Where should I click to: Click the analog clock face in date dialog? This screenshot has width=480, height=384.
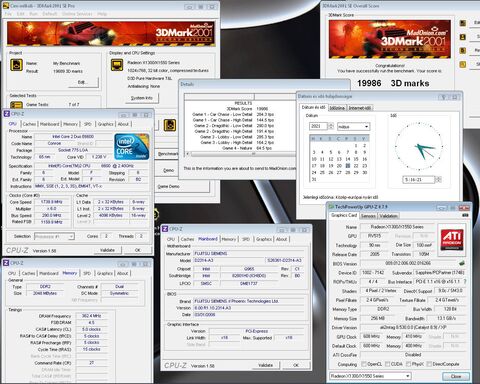pyautogui.click(x=419, y=146)
